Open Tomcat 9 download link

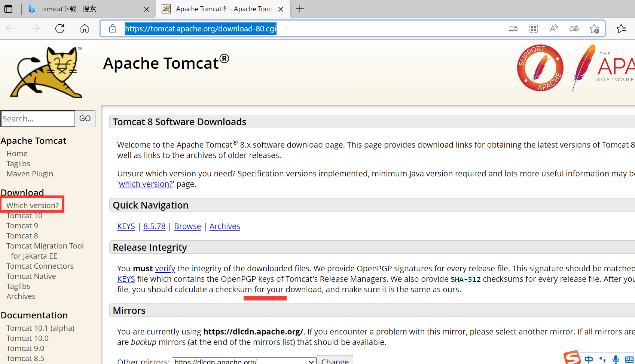pos(22,226)
